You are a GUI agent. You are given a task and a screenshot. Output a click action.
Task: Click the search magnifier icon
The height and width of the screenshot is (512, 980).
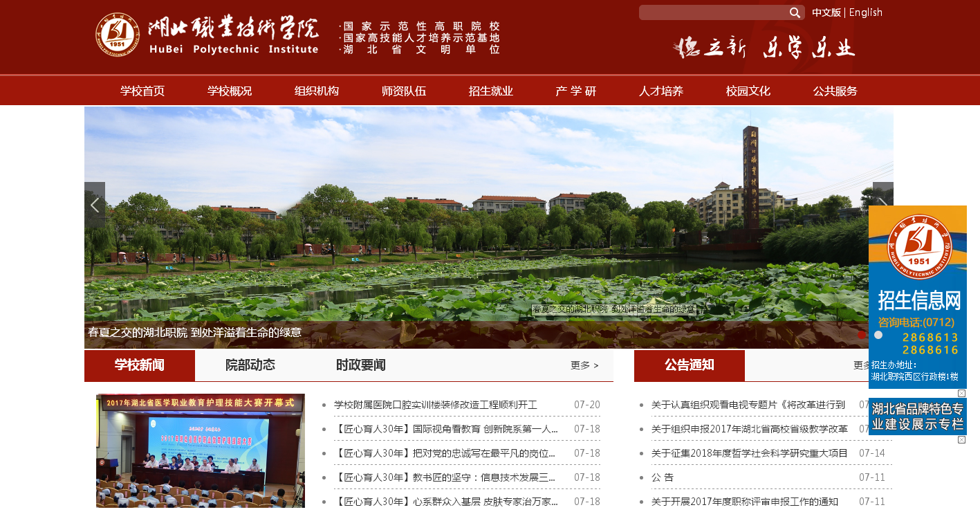click(x=795, y=12)
